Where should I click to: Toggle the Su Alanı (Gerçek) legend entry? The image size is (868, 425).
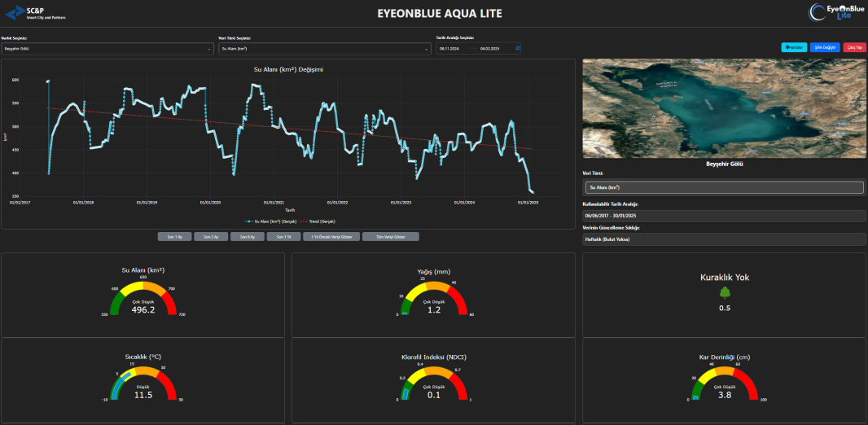[271, 221]
